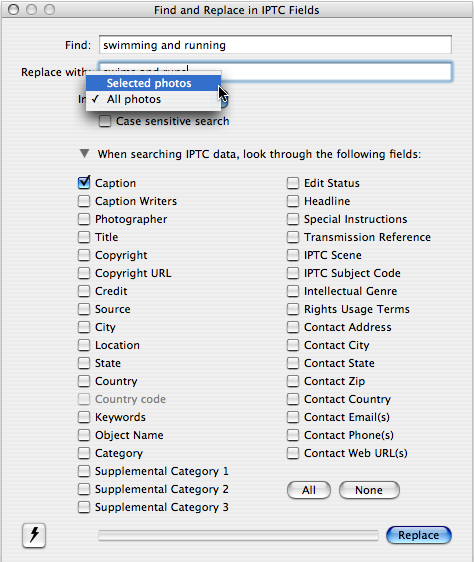This screenshot has height=562, width=474.
Task: Uncheck the Caption checkbox
Action: click(84, 183)
